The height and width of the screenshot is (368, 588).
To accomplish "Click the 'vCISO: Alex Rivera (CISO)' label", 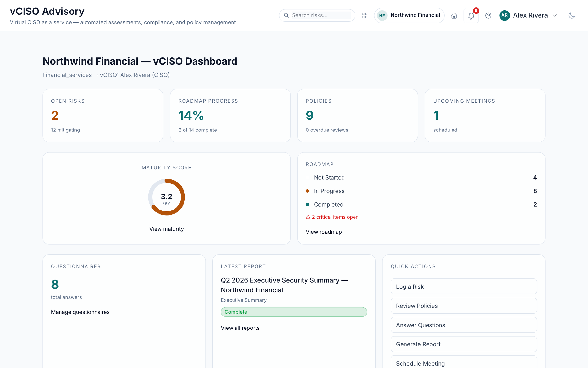I will point(135,75).
